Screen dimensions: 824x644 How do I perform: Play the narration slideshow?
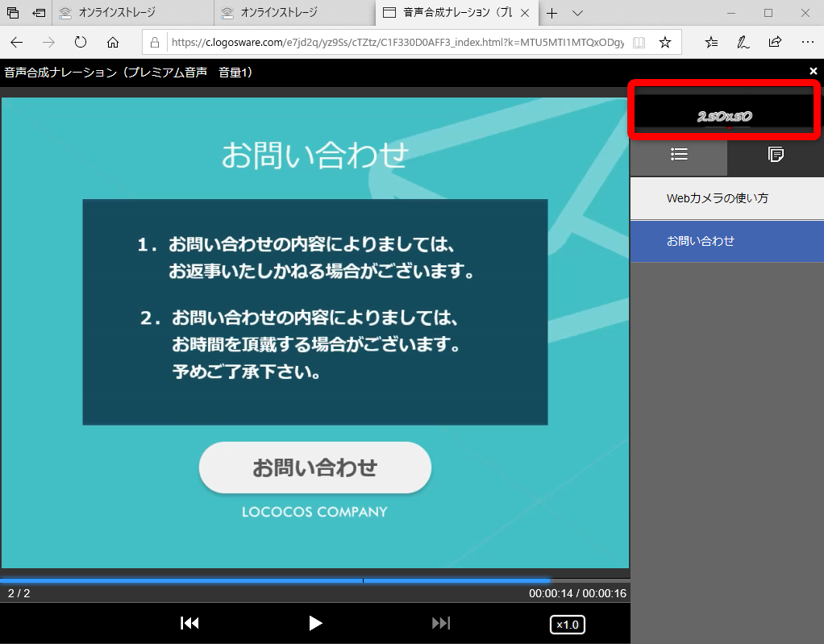click(315, 623)
